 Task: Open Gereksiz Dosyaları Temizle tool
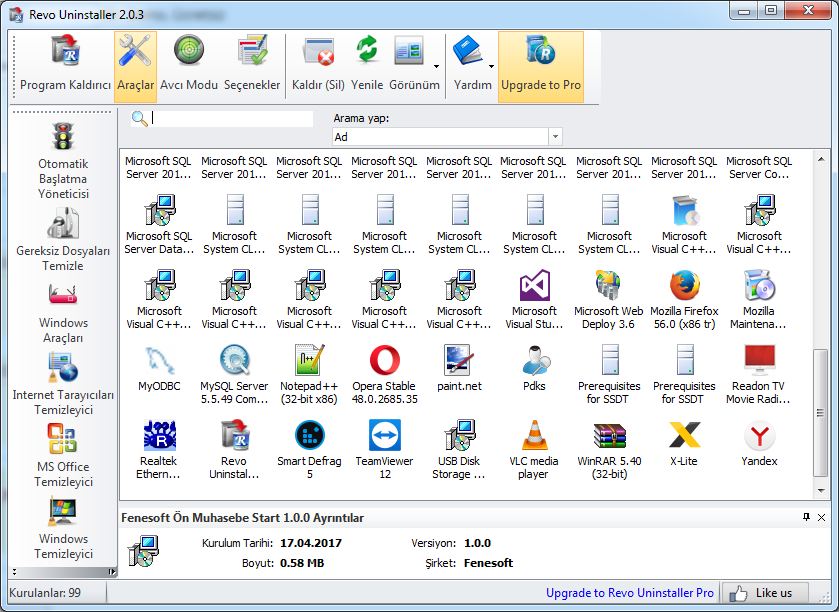[63, 240]
